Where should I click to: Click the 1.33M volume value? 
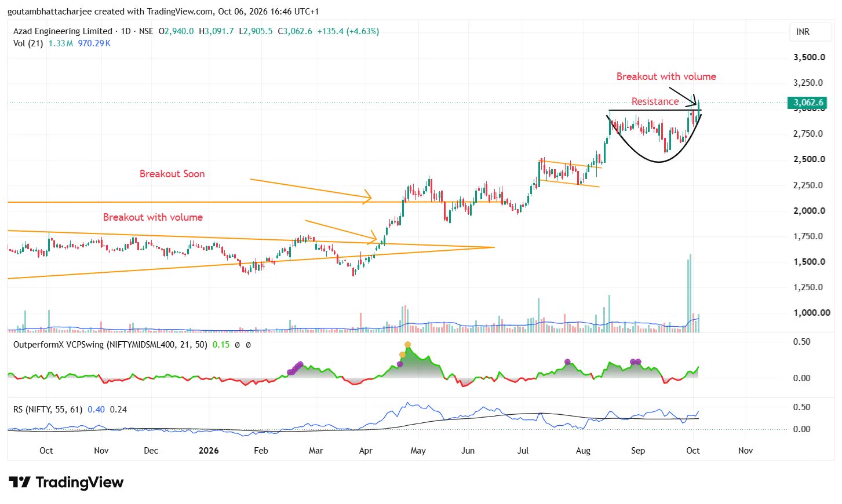pos(61,43)
